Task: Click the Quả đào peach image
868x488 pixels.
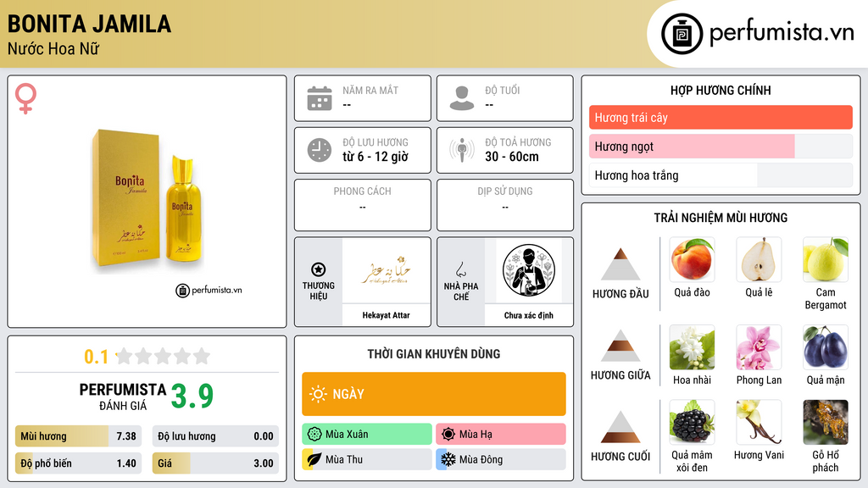Action: (692, 259)
